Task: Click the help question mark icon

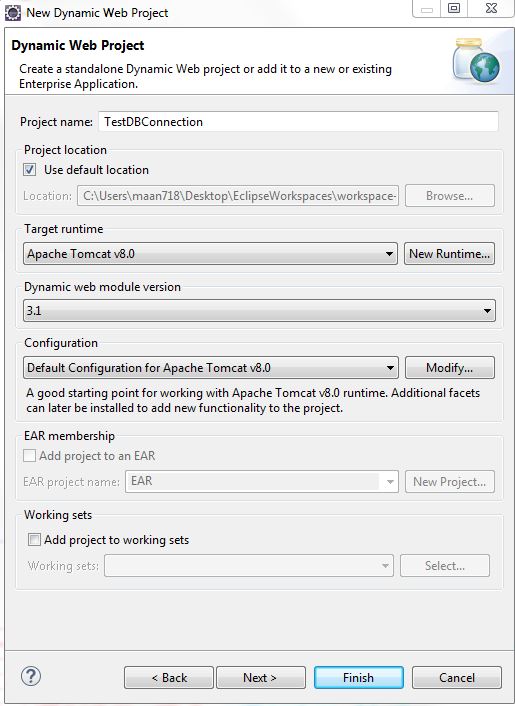Action: [x=31, y=676]
